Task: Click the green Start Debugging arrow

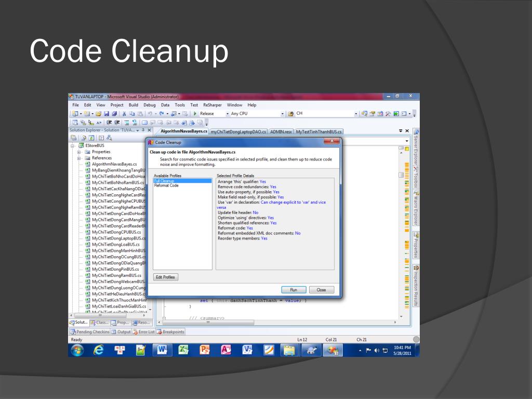Action: pos(195,114)
